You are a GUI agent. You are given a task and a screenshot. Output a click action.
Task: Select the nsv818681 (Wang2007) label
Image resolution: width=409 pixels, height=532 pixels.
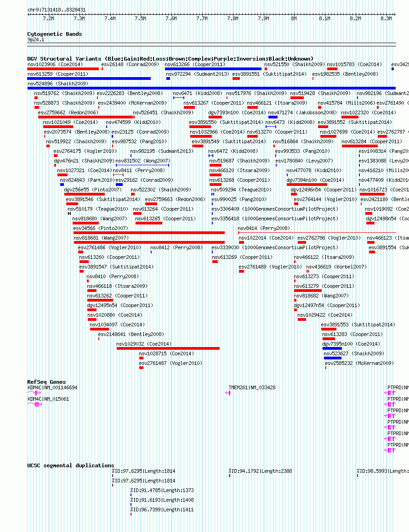[x=101, y=237]
